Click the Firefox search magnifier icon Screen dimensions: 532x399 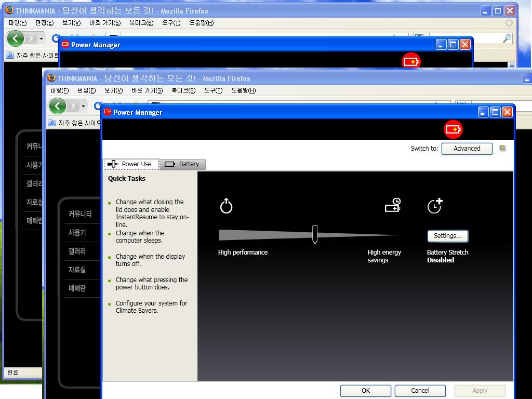pyautogui.click(x=507, y=38)
